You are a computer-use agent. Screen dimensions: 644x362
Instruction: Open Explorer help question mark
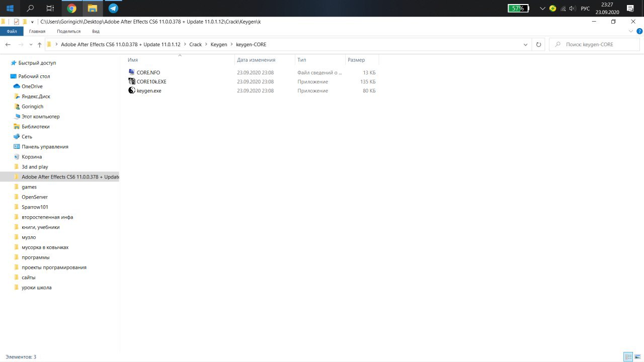tap(639, 31)
